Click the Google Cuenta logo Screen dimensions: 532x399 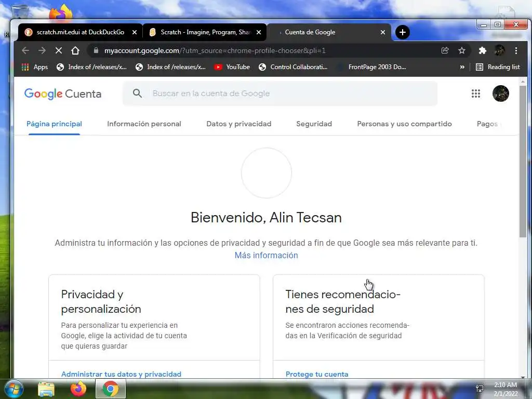point(63,94)
